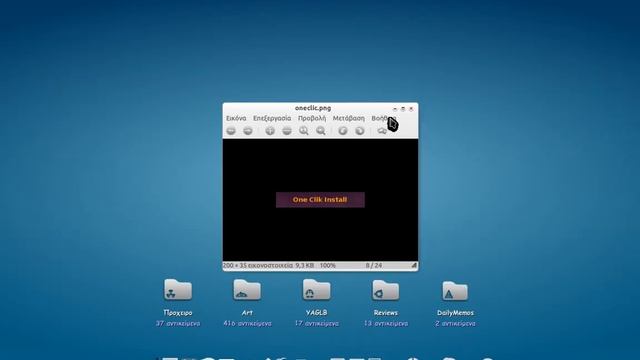Click the first magnifier normal-size icon
Screen dimensions: 640x360
pyautogui.click(x=304, y=131)
